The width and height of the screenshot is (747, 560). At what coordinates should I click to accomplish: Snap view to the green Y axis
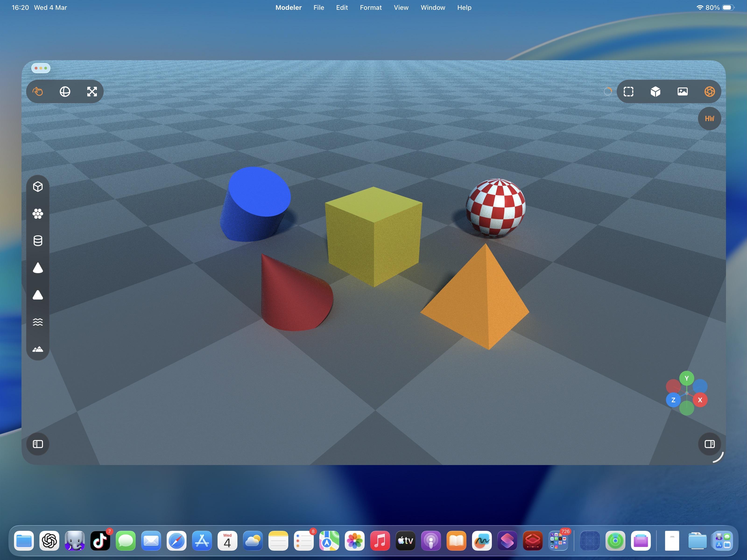coord(687,378)
